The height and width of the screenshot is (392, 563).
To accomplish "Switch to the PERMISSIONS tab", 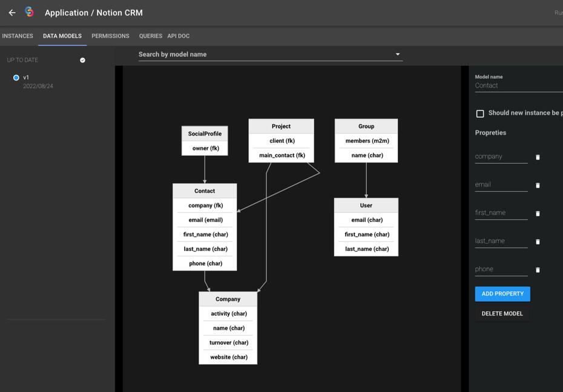I will pos(110,36).
